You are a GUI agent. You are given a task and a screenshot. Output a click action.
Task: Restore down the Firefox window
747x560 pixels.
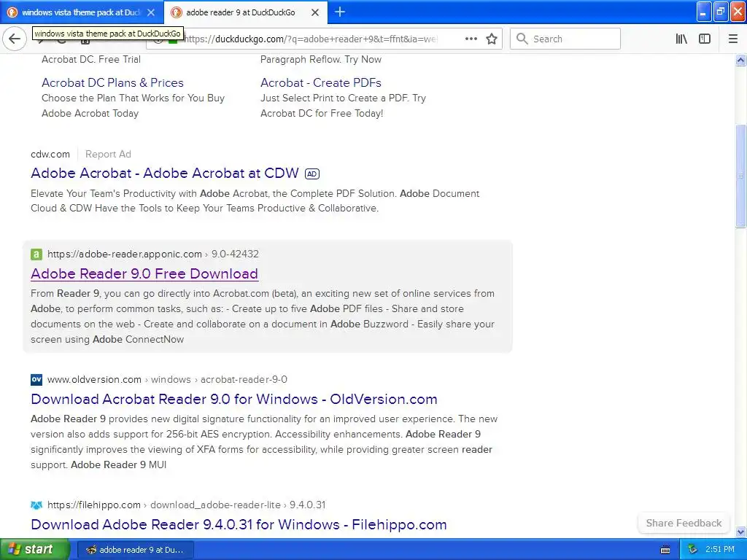click(720, 12)
